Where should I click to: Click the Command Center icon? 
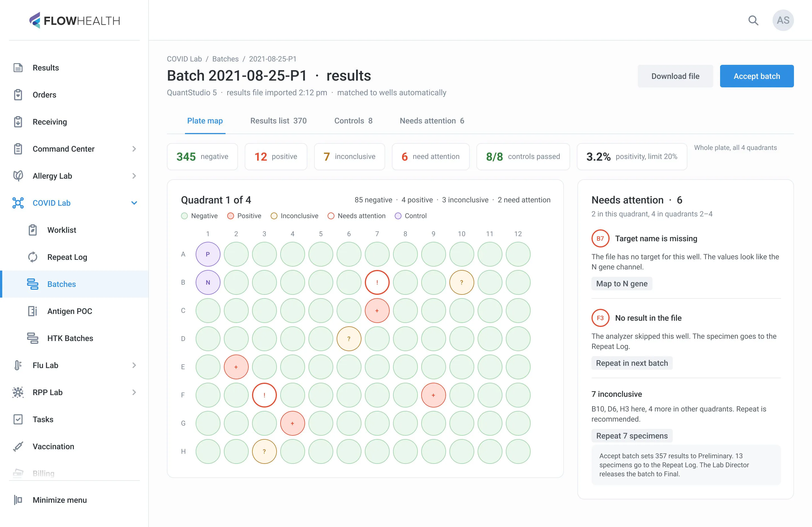point(18,149)
